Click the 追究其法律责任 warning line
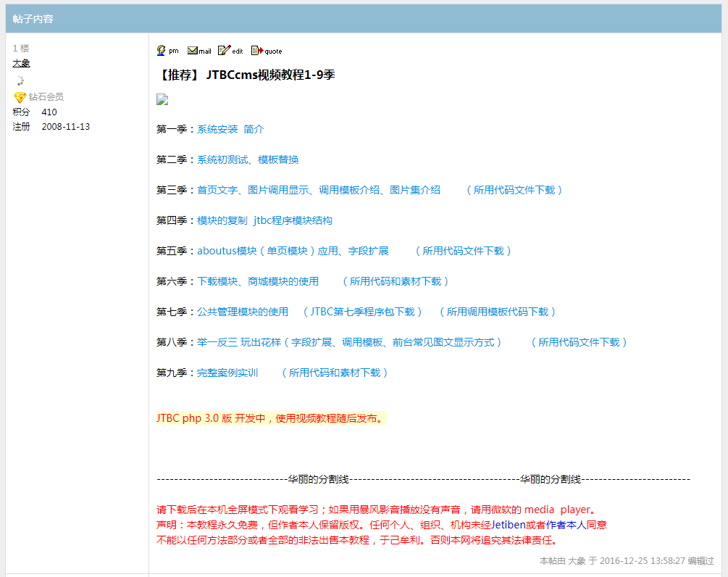Image resolution: width=728 pixels, height=577 pixels. point(358,540)
